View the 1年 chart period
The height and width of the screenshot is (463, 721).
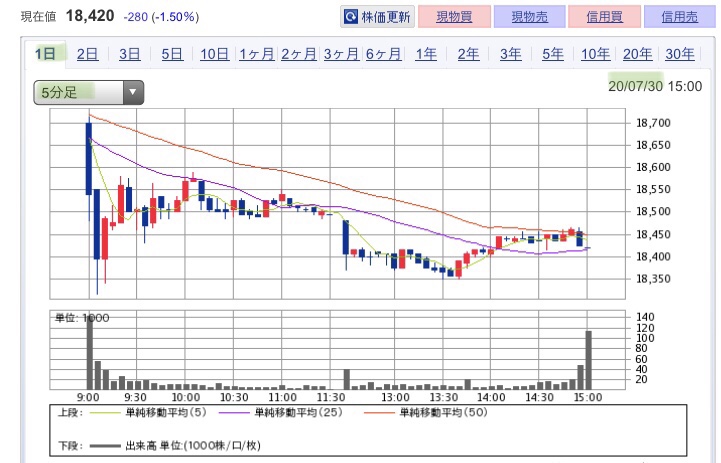(x=426, y=54)
